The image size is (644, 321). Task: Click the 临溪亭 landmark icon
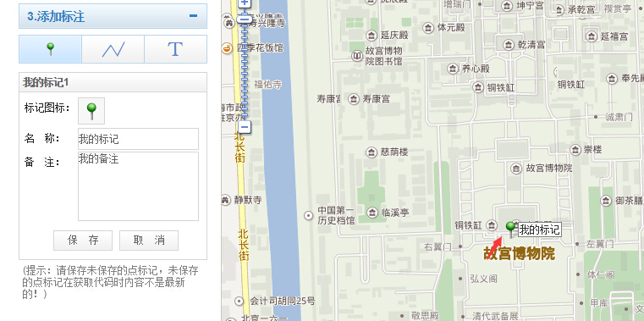point(372,213)
